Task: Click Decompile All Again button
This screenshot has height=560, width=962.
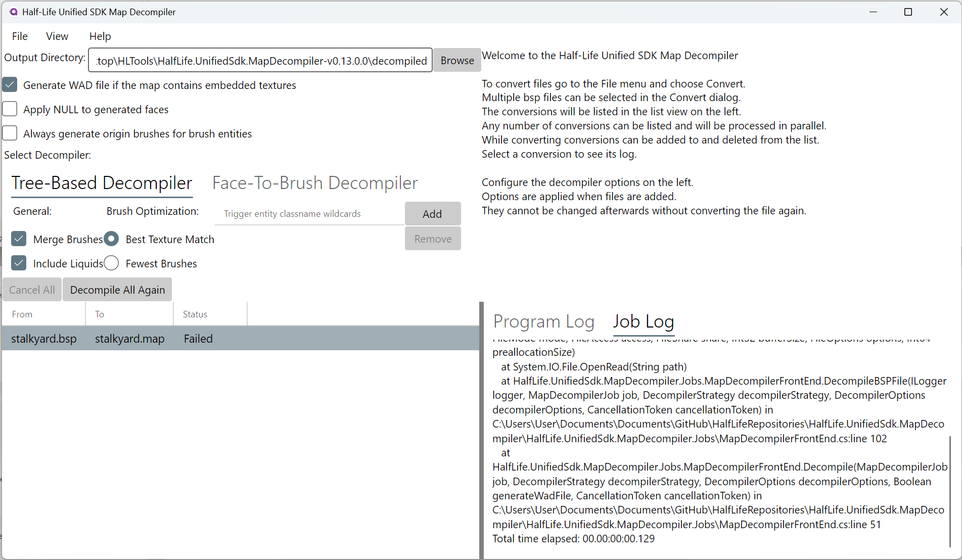Action: tap(117, 290)
